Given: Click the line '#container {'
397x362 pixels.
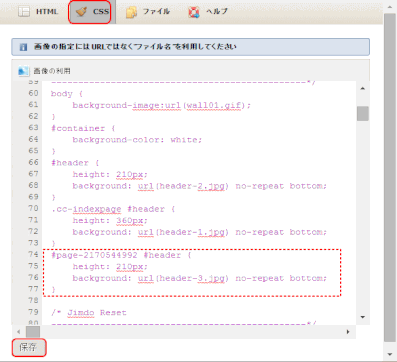Looking at the screenshot, I should click(x=83, y=129).
